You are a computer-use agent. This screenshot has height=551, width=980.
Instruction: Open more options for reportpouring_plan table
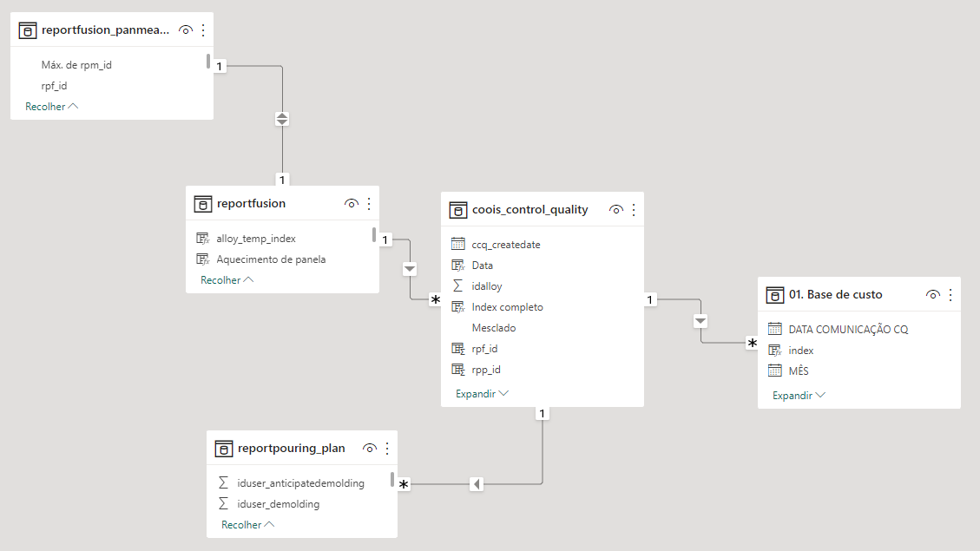click(387, 449)
